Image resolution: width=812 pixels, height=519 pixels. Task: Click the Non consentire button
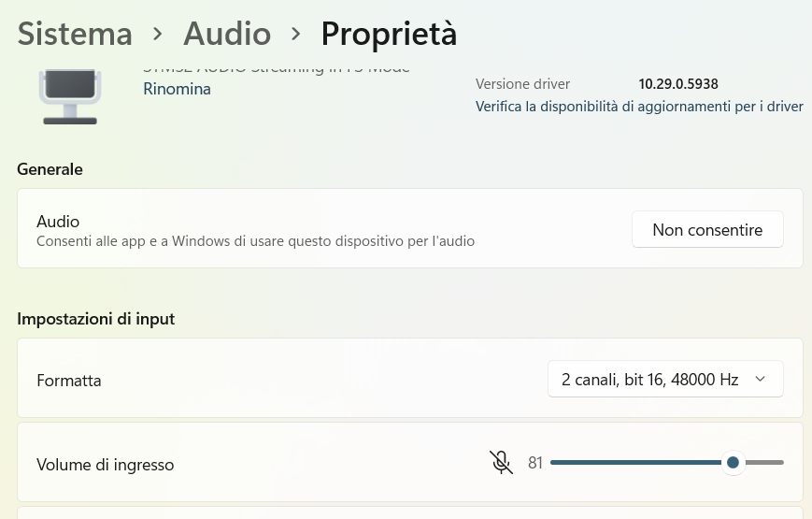pyautogui.click(x=707, y=229)
